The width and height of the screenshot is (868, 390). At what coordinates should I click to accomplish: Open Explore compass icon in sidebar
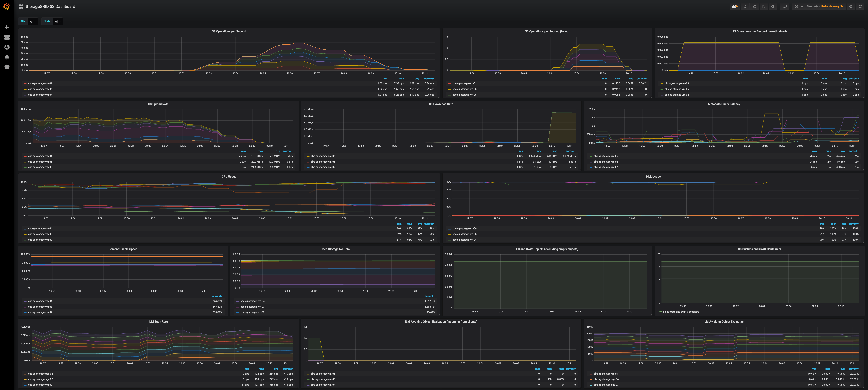click(x=7, y=47)
